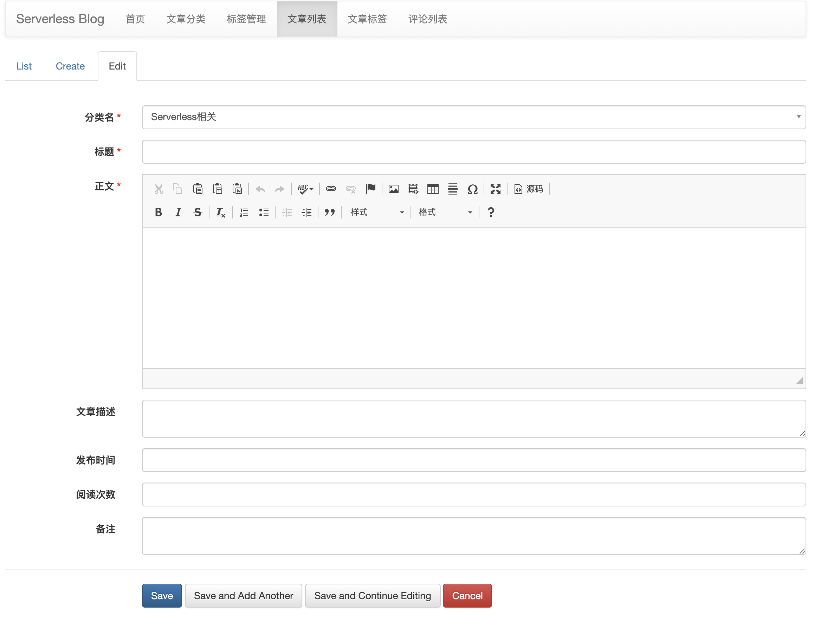Click the 发布时间 input field
This screenshot has height=642, width=840.
tap(474, 460)
